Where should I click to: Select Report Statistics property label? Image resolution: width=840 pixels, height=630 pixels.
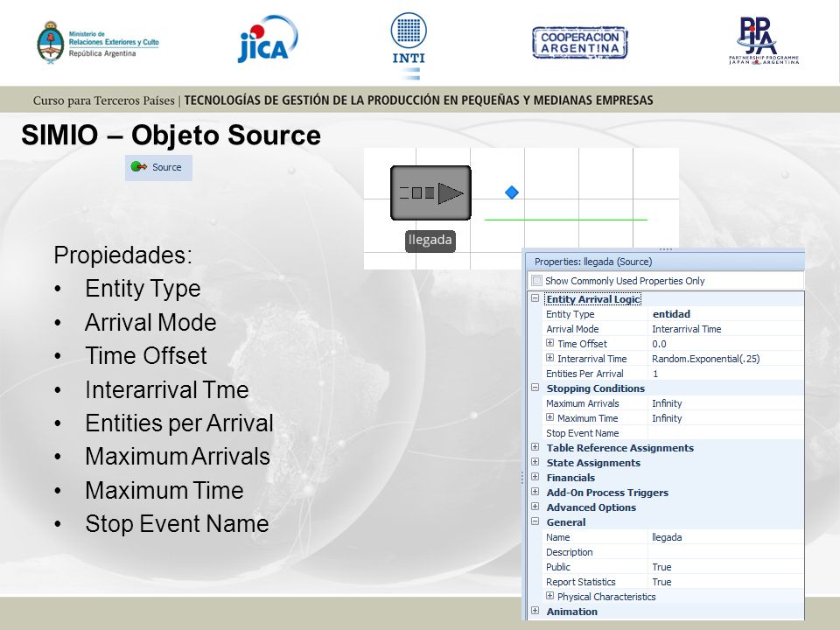[x=581, y=582]
